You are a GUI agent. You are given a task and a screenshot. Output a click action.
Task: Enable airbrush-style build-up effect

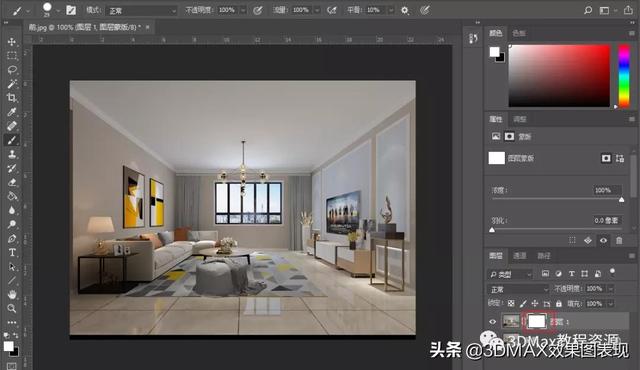click(332, 10)
